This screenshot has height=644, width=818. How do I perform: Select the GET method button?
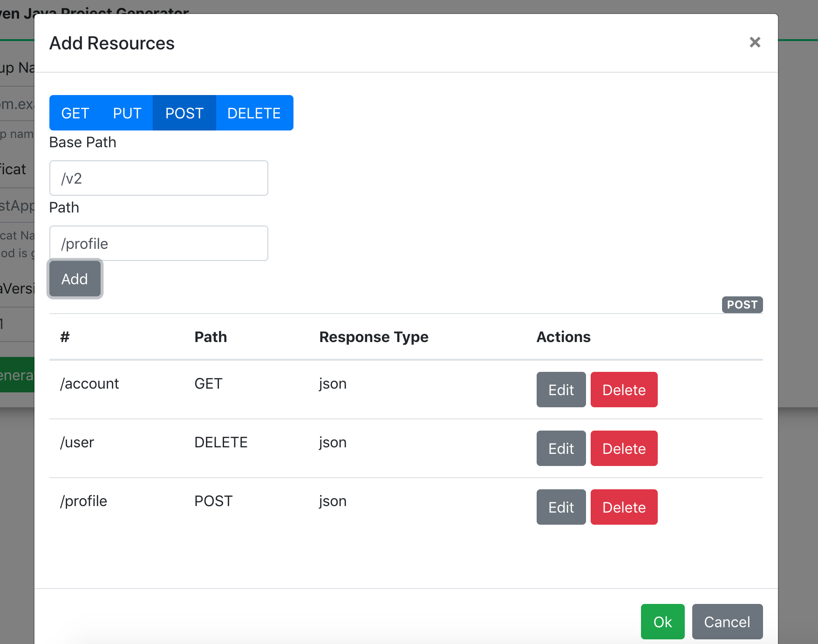pyautogui.click(x=75, y=113)
